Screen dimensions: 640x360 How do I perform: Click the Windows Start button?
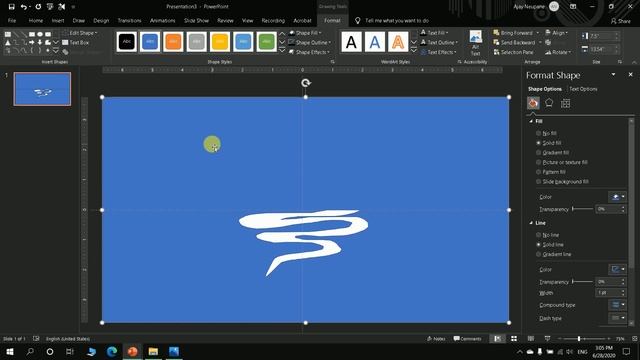(x=10, y=351)
